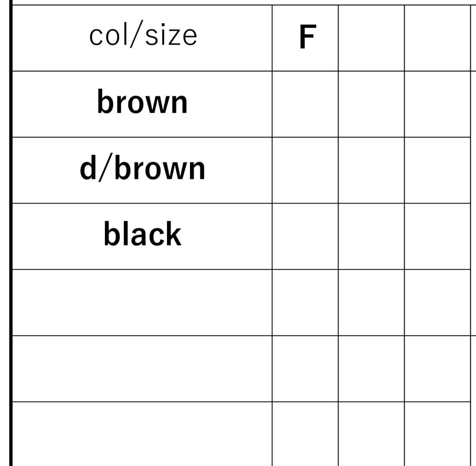
Task: Select the black row cell under F
Action: (305, 236)
